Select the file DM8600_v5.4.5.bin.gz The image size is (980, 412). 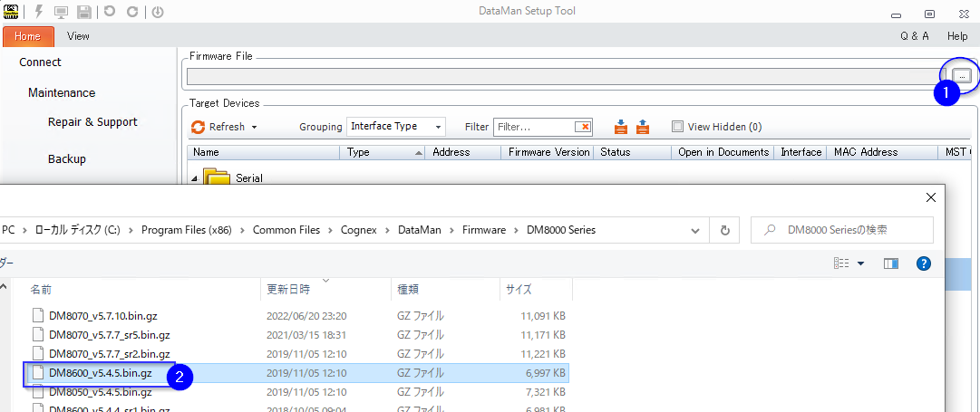pos(100,373)
